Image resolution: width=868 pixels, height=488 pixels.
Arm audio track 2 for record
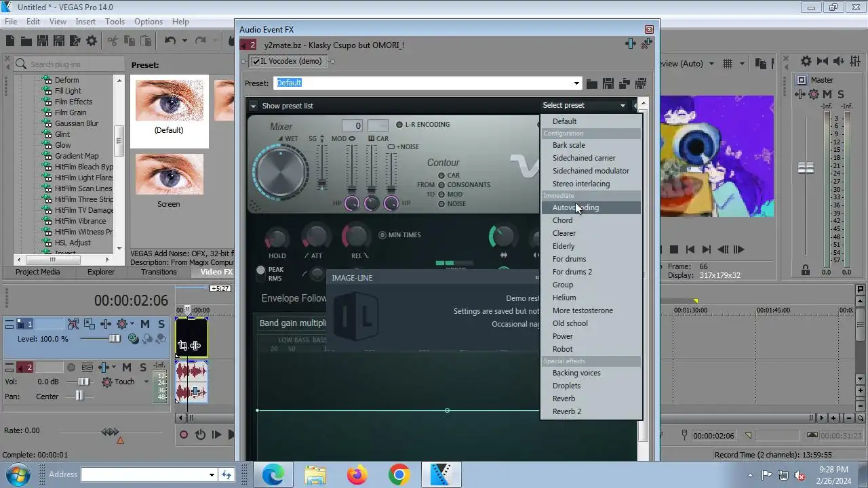(x=71, y=367)
